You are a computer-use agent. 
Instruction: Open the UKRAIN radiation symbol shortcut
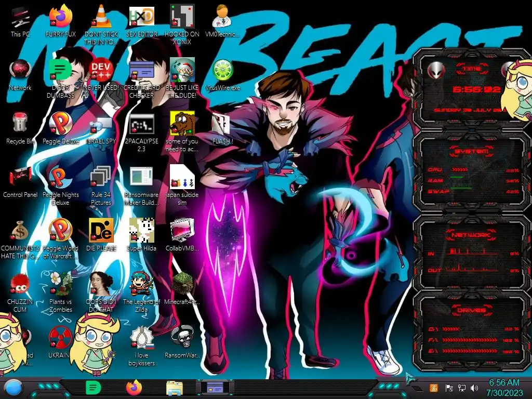(x=60, y=343)
